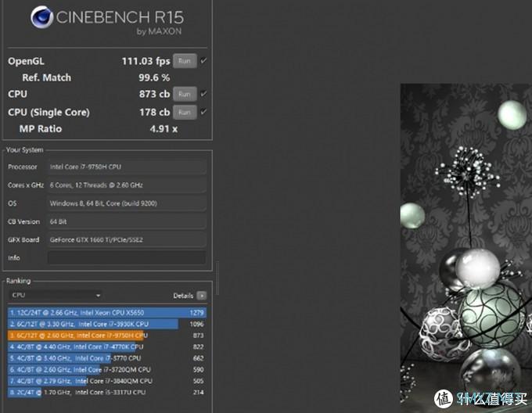The height and width of the screenshot is (413, 532).
Task: Select ranking row Intel Core i7-3720QM
Action: pos(107,370)
